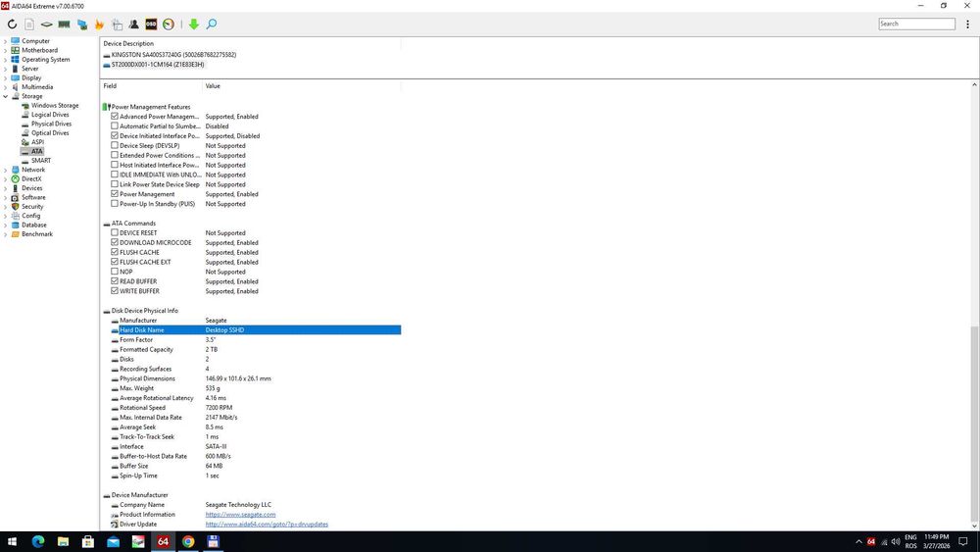Click the Refresh toolbar icon

coord(12,25)
